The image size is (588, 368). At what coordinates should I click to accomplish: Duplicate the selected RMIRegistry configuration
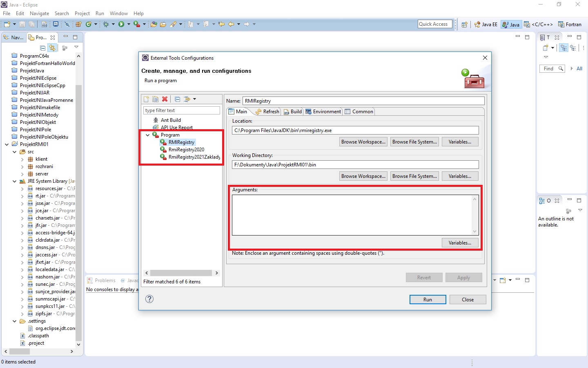pos(155,99)
